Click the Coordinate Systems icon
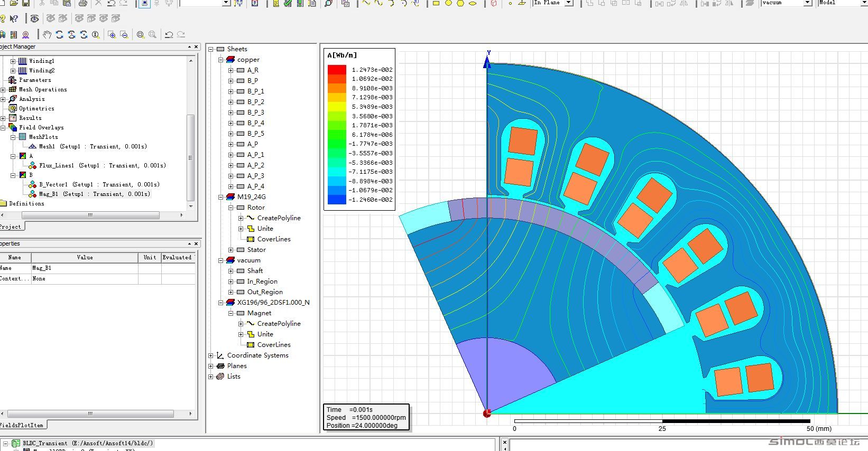The height and width of the screenshot is (451, 868). 220,355
